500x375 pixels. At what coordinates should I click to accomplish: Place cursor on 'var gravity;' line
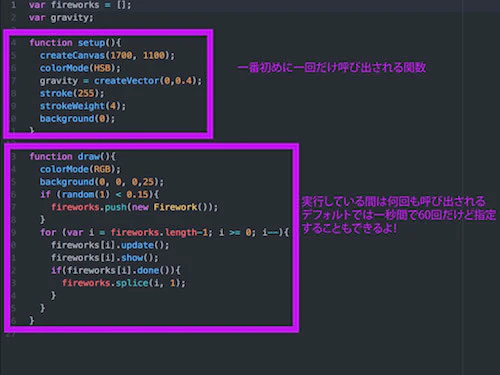click(x=61, y=17)
